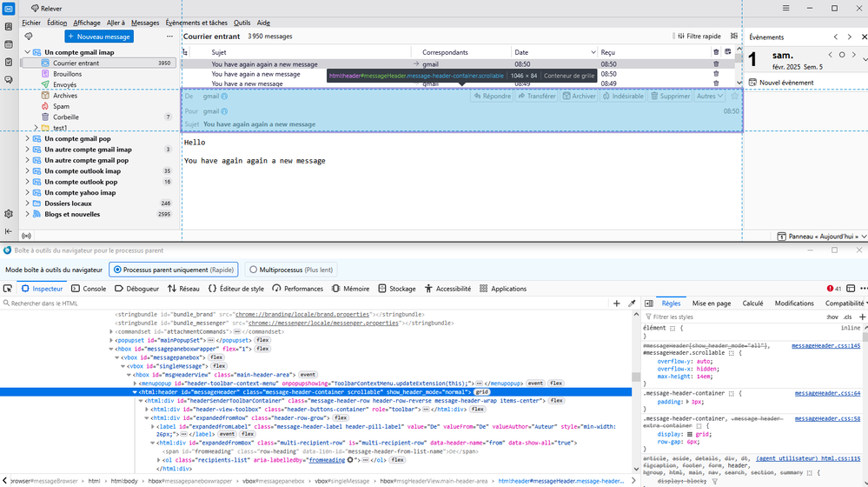Screen dimensions: 868x487
Task: Select the Brouillons folder
Action: (x=68, y=74)
